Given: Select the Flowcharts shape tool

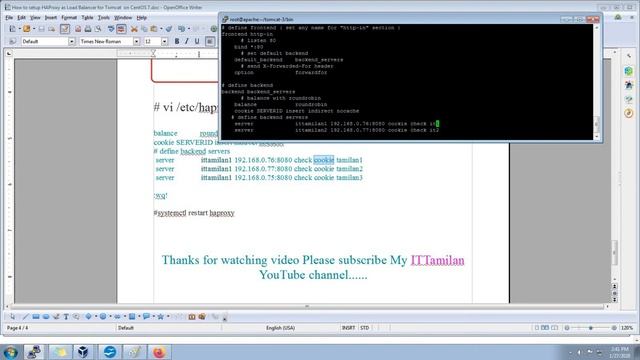Looking at the screenshot, I should (132, 316).
